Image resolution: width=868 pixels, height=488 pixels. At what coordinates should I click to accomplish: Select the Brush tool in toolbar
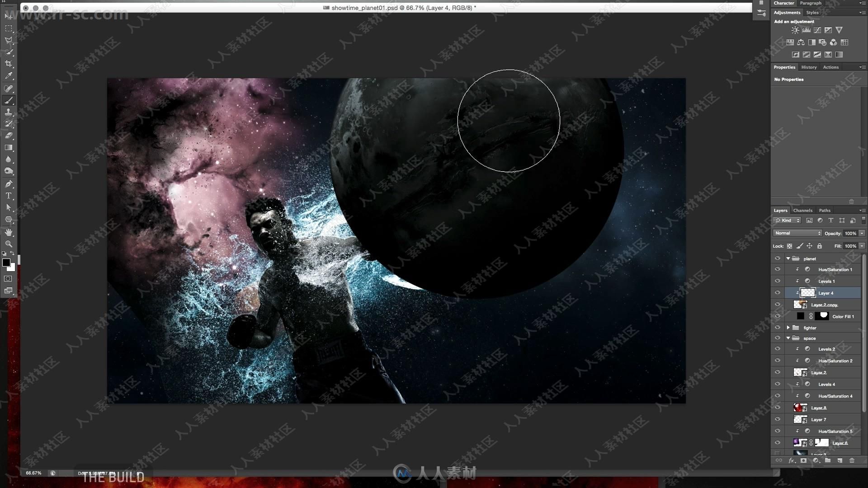pos(8,100)
